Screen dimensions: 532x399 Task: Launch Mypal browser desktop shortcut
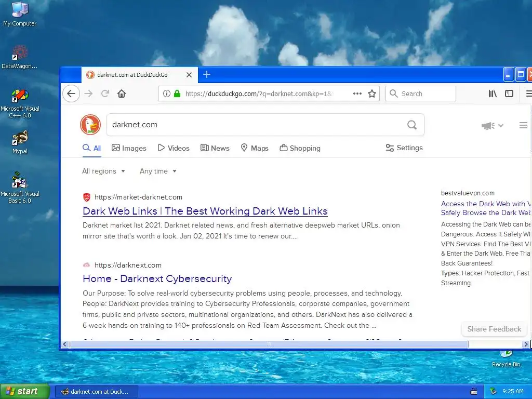(x=20, y=142)
